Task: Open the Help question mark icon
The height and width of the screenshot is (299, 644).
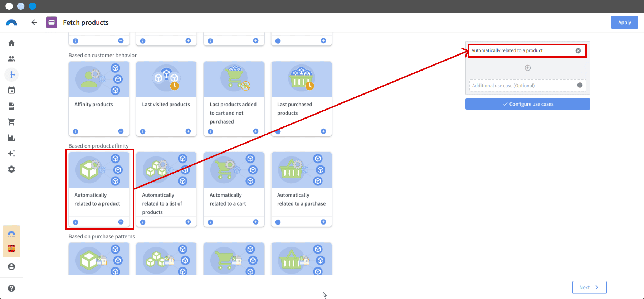Action: (x=11, y=289)
